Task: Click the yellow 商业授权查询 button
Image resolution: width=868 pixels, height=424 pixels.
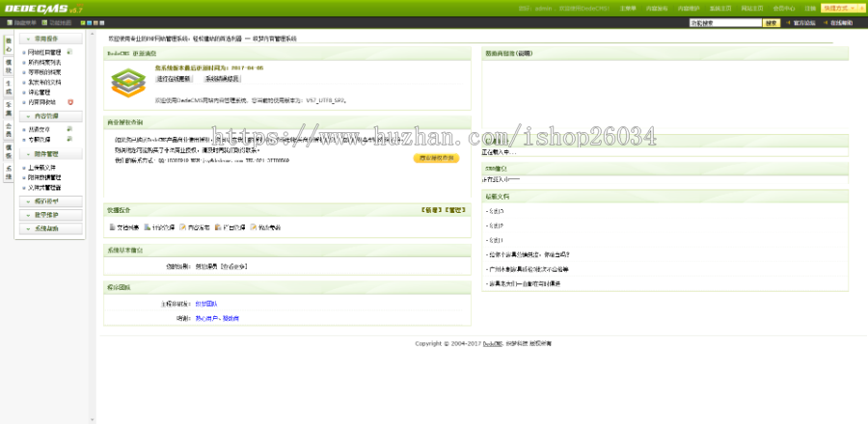Action: coord(436,158)
